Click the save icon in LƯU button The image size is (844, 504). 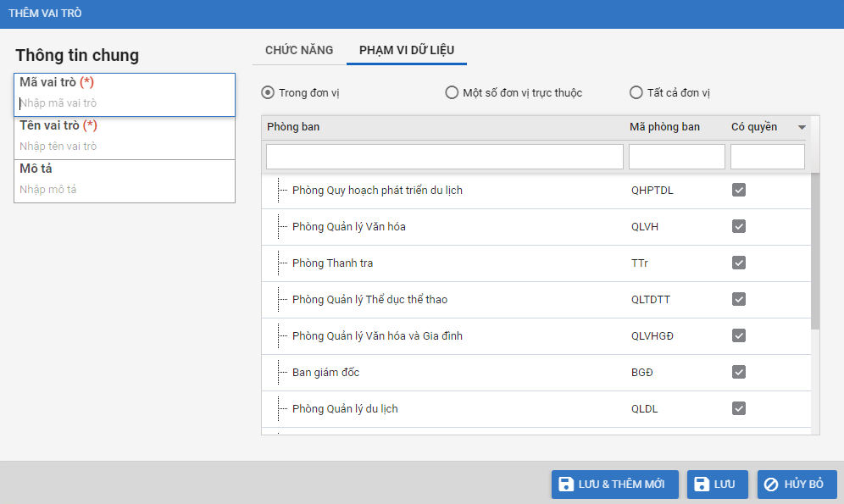click(702, 485)
